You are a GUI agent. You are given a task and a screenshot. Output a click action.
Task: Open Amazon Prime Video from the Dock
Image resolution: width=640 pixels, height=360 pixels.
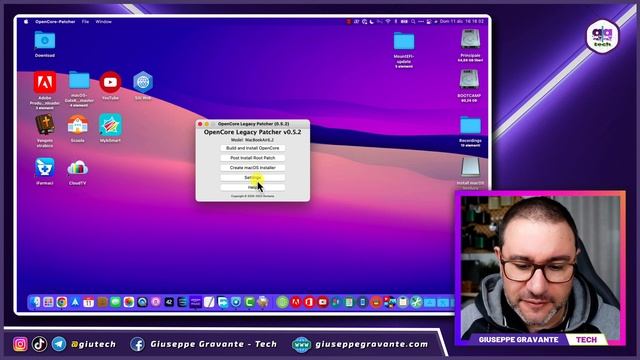(196, 302)
